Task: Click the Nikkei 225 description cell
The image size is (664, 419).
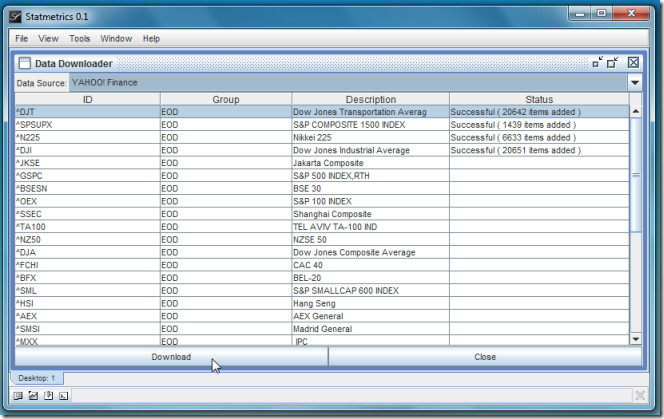Action: point(371,137)
